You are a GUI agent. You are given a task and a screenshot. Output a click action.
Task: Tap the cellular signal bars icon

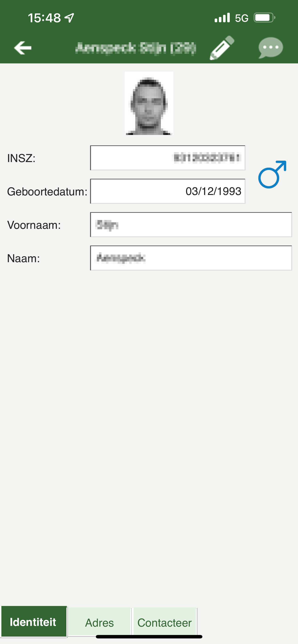point(222,18)
